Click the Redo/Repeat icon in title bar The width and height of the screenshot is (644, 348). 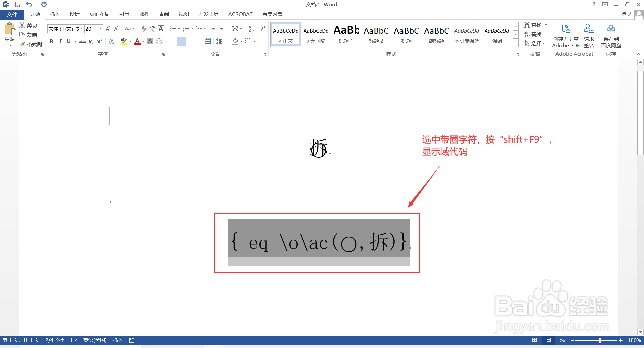44,4
